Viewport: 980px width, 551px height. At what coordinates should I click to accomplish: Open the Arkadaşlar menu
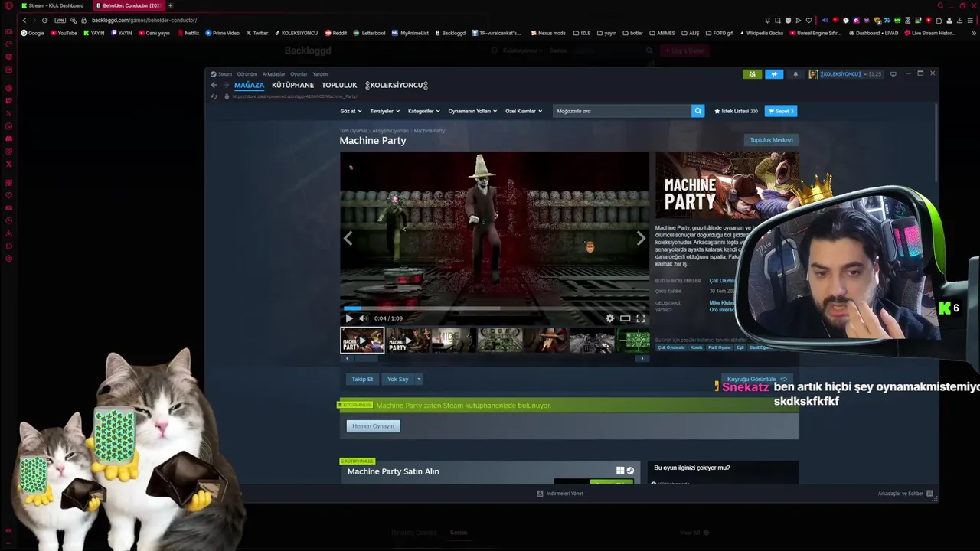(273, 74)
